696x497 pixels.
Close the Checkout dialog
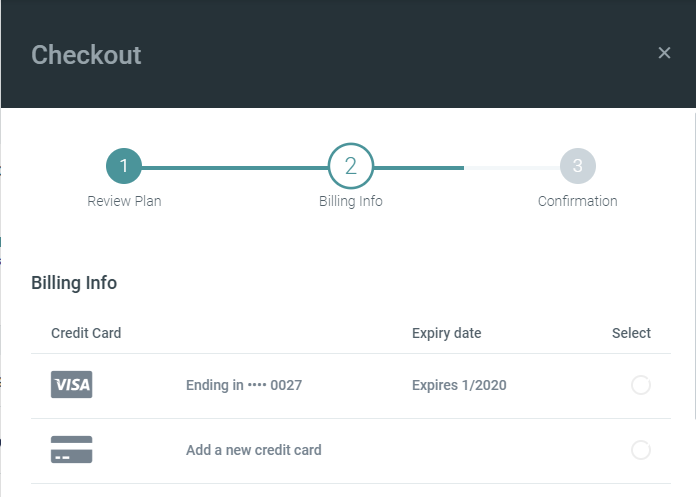[664, 53]
